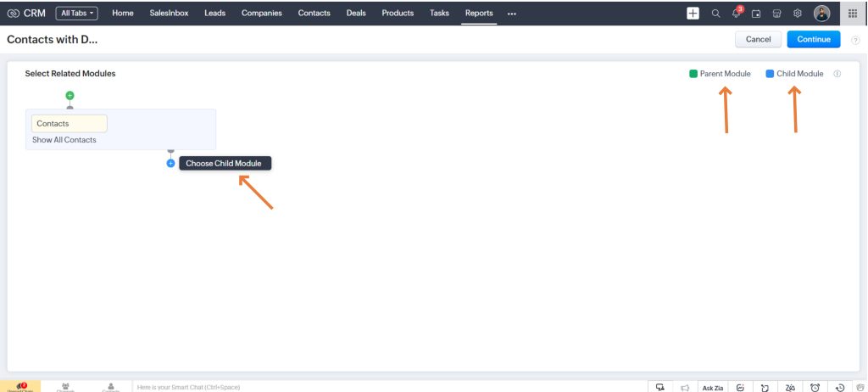
Task: Open the Unread Chats icon
Action: coord(20,386)
